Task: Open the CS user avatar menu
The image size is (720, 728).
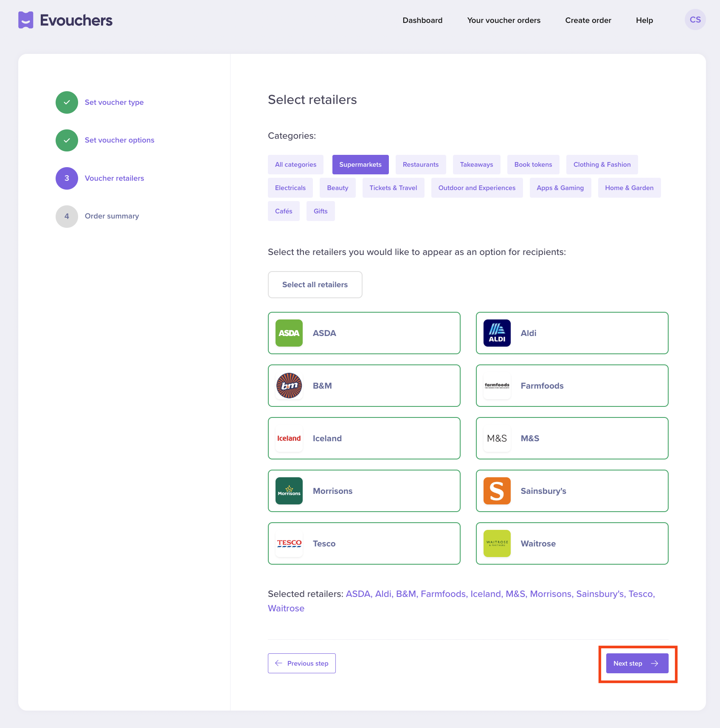Action: click(695, 20)
